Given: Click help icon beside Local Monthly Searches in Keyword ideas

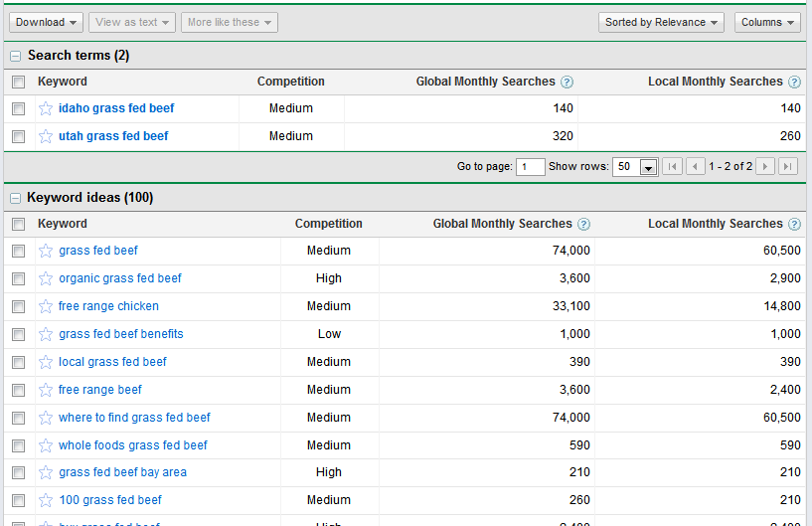Looking at the screenshot, I should point(794,225).
